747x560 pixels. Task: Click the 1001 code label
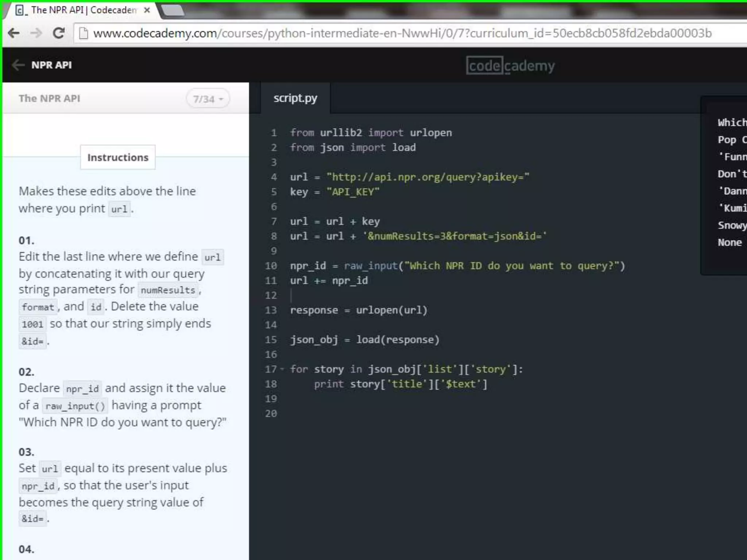(32, 324)
